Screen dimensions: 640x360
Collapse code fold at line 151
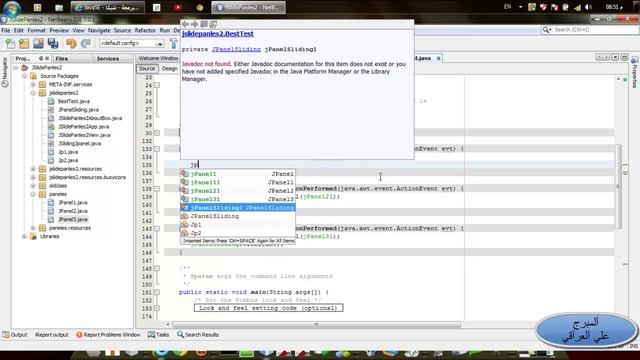157,292
